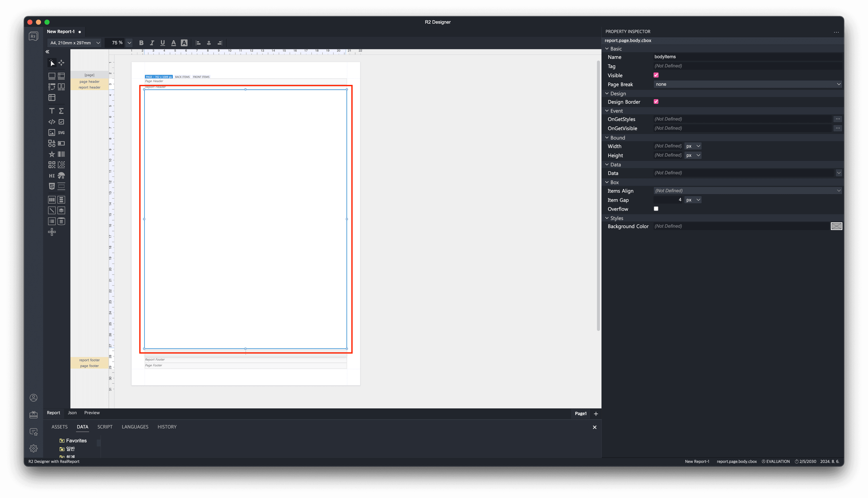The height and width of the screenshot is (498, 868).
Task: Open the Item Gap unit dropdown
Action: pos(693,200)
